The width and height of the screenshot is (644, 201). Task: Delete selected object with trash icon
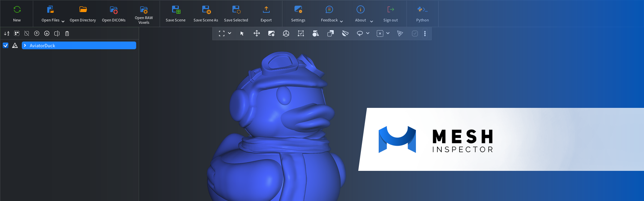coord(67,33)
